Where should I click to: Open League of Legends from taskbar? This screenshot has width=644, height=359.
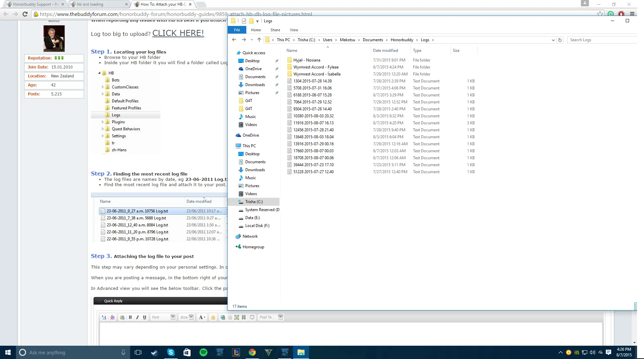click(236, 352)
